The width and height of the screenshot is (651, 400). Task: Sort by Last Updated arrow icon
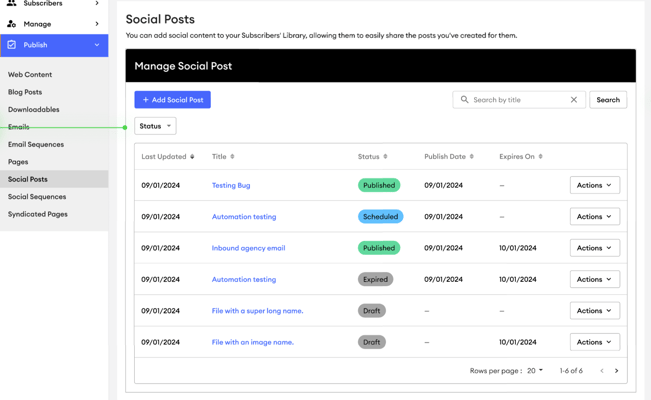point(193,157)
